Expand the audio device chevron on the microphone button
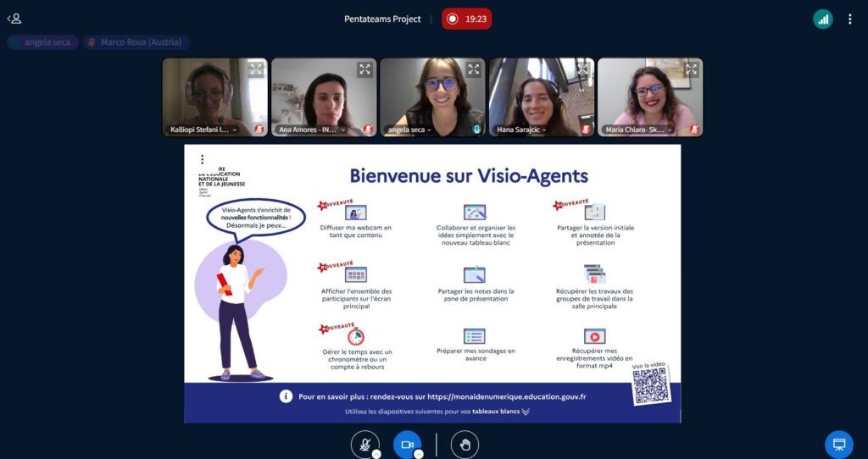 click(376, 454)
